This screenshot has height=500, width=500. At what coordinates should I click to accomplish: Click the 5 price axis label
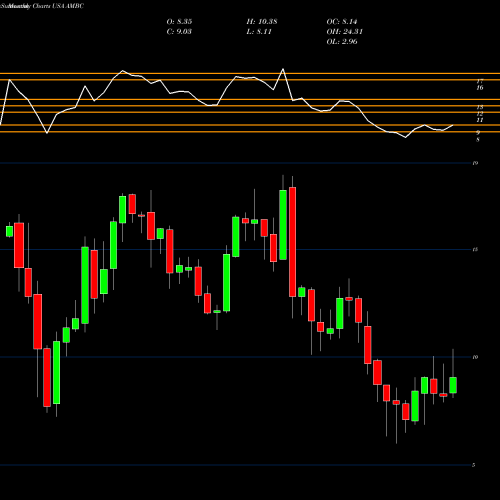pyautogui.click(x=474, y=465)
